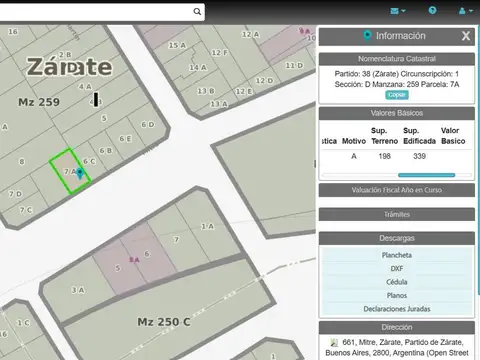480x360 pixels.
Task: Click the Sup. Terreno column header
Action: [x=385, y=136]
